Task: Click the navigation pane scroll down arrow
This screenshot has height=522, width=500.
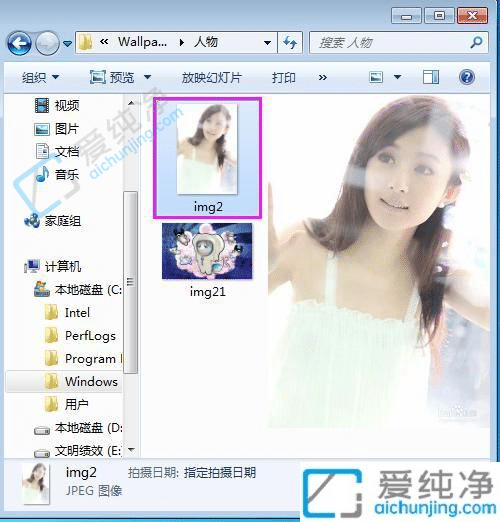Action: coord(131,450)
